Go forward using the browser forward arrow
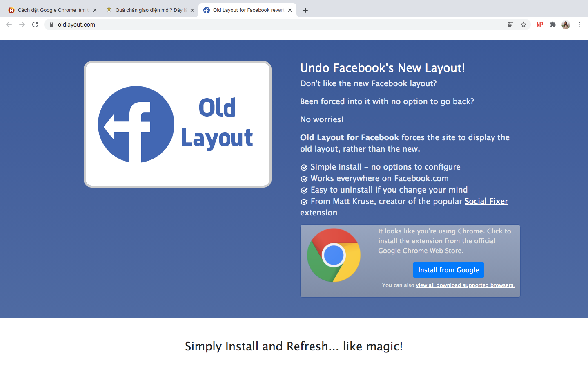This screenshot has height=368, width=588. pyautogui.click(x=22, y=25)
